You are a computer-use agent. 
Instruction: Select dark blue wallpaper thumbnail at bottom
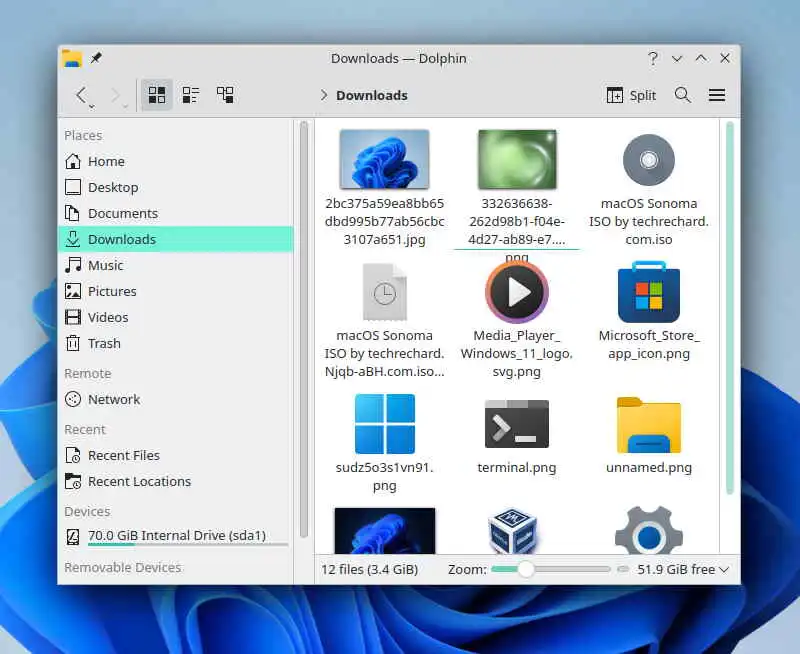385,531
